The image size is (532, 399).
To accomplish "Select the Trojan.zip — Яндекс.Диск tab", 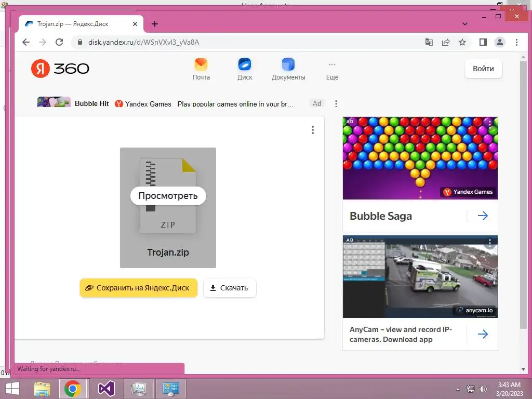I will pos(81,24).
